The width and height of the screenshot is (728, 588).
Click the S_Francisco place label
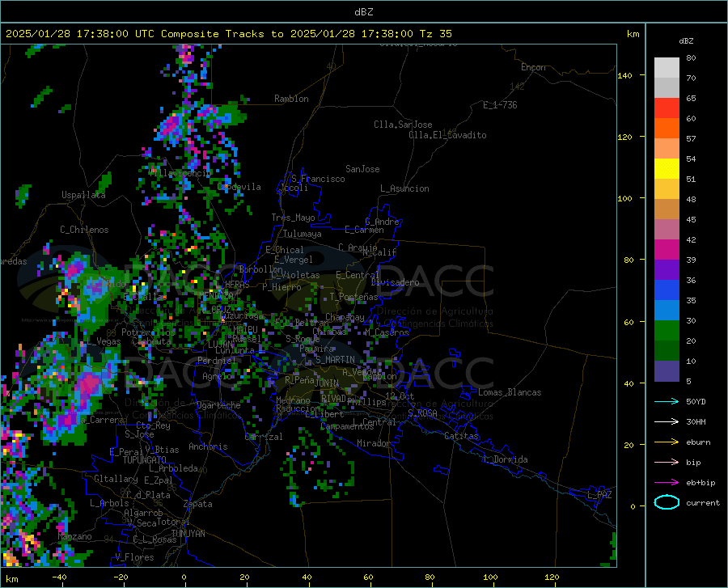(x=318, y=179)
